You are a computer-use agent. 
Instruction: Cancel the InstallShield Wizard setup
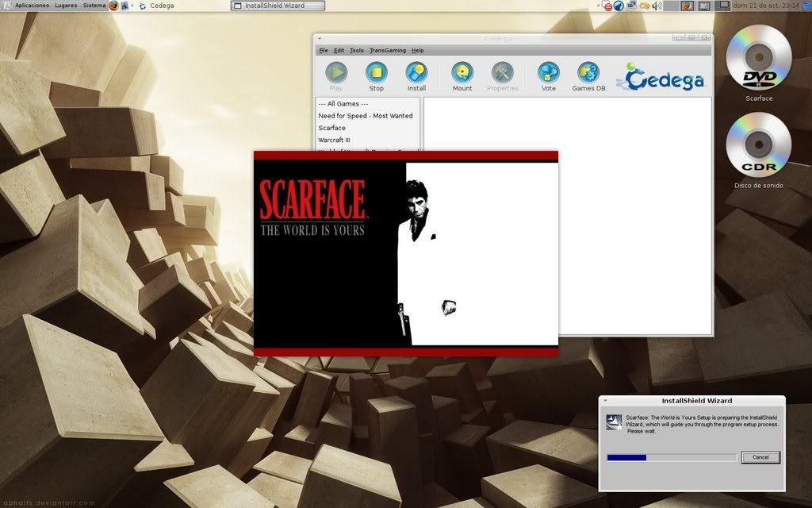[760, 457]
